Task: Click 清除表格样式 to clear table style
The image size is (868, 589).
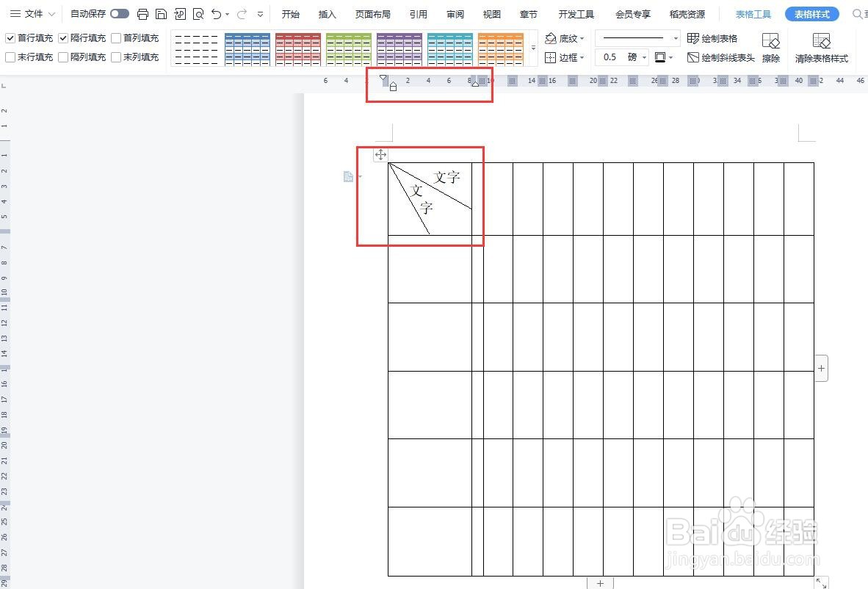Action: coord(822,48)
